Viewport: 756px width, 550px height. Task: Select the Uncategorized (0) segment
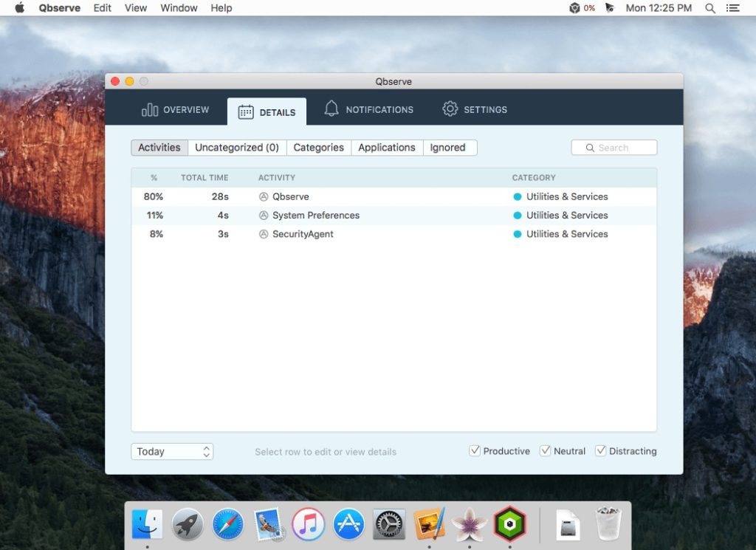point(237,148)
